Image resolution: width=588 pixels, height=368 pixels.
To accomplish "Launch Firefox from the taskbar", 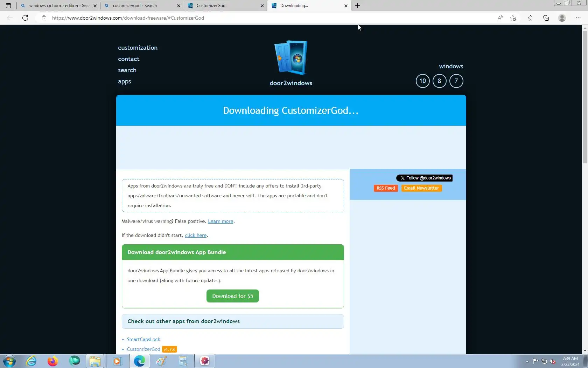I will 53,361.
